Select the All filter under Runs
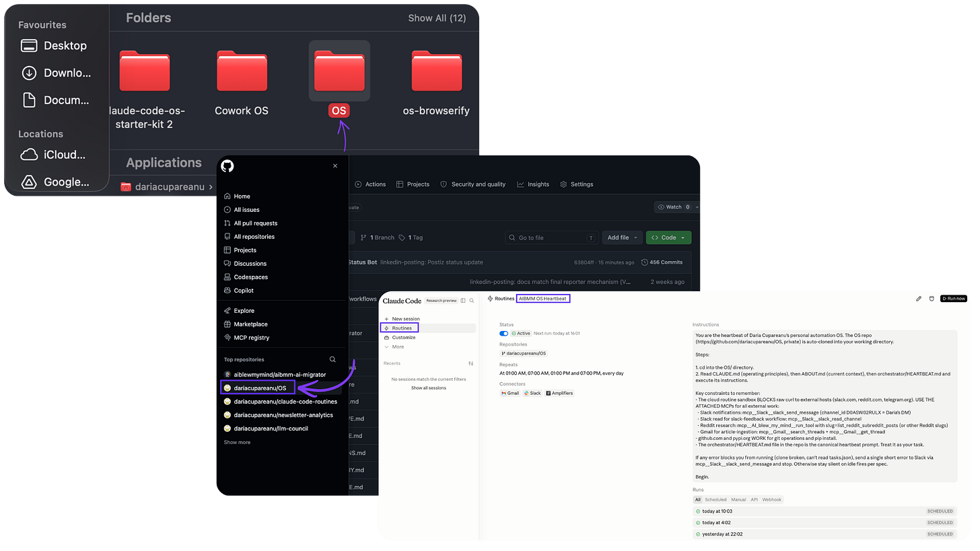The width and height of the screenshot is (980, 551). click(x=698, y=500)
